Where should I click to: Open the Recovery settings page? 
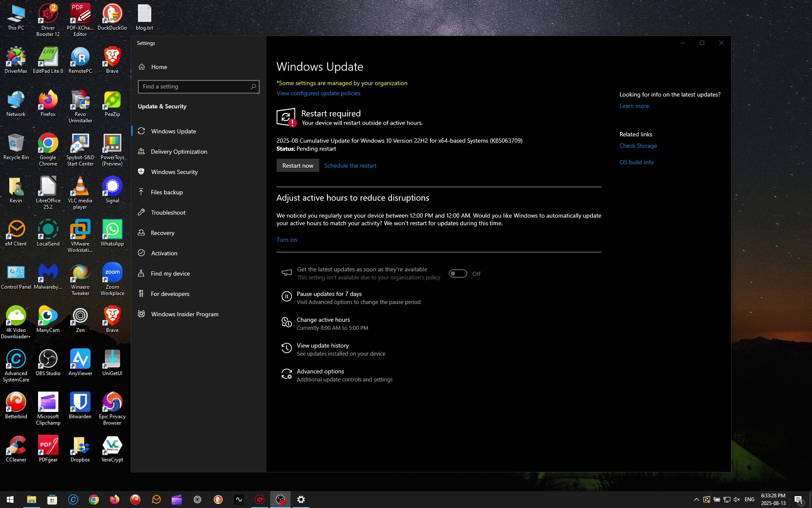pos(162,233)
